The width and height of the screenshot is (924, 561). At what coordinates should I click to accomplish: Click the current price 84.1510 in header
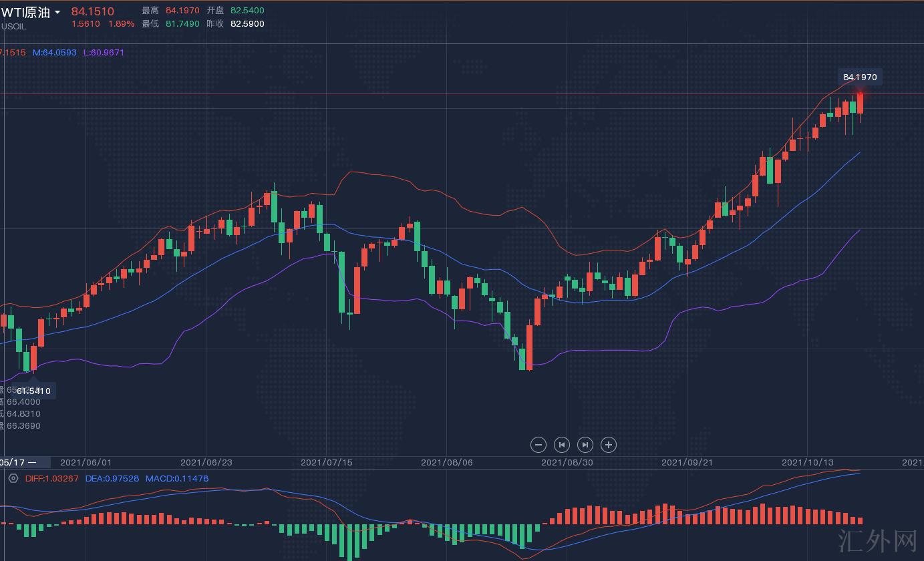[93, 11]
